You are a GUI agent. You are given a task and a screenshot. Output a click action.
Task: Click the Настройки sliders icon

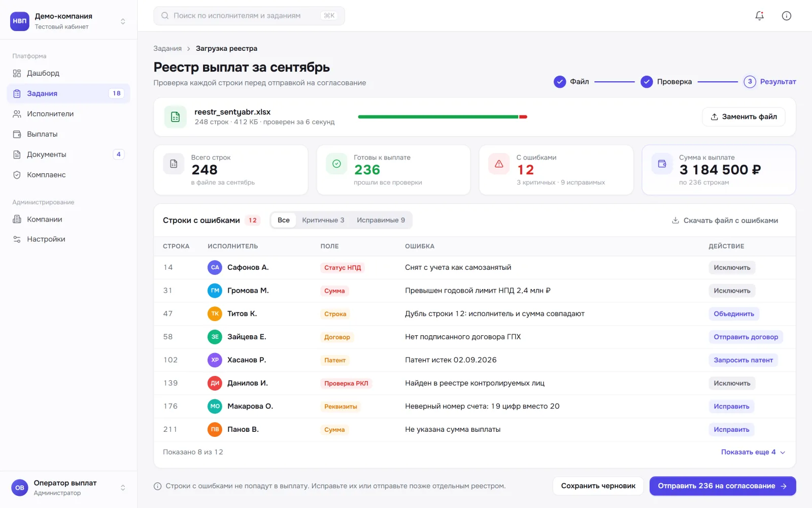point(17,239)
